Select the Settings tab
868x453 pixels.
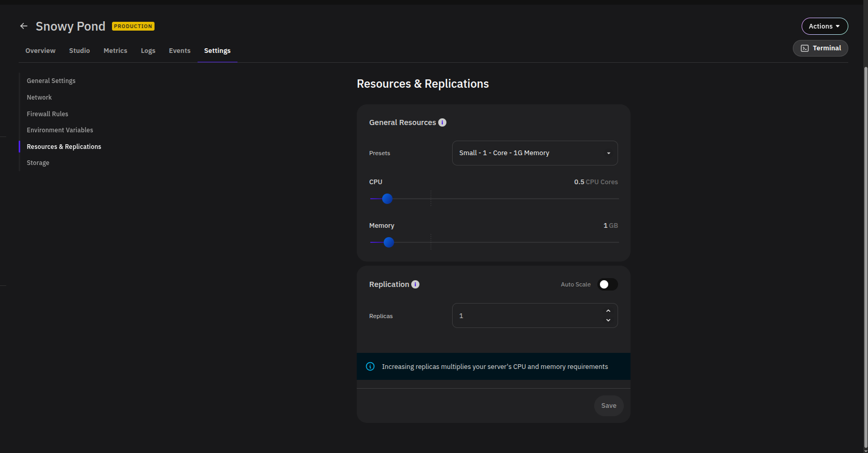[x=217, y=51]
